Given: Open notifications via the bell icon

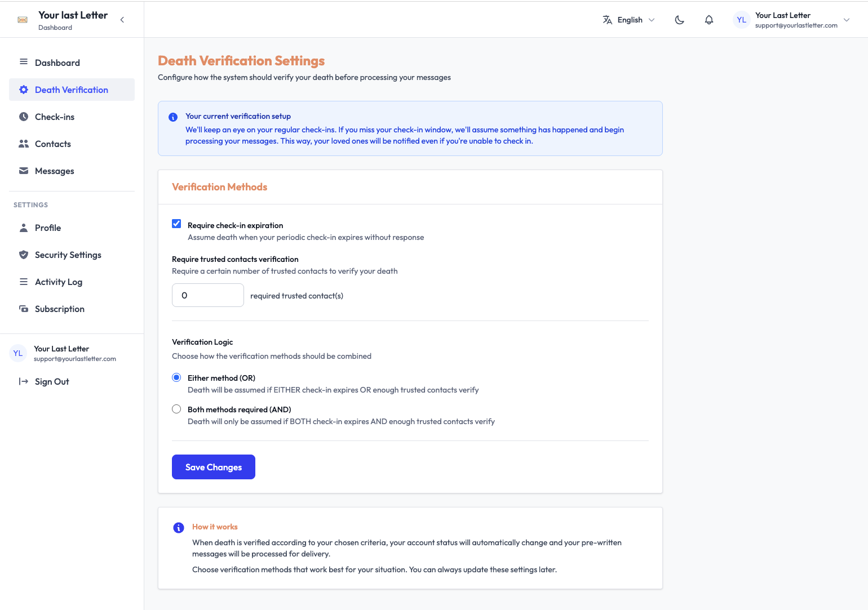Looking at the screenshot, I should pyautogui.click(x=709, y=20).
